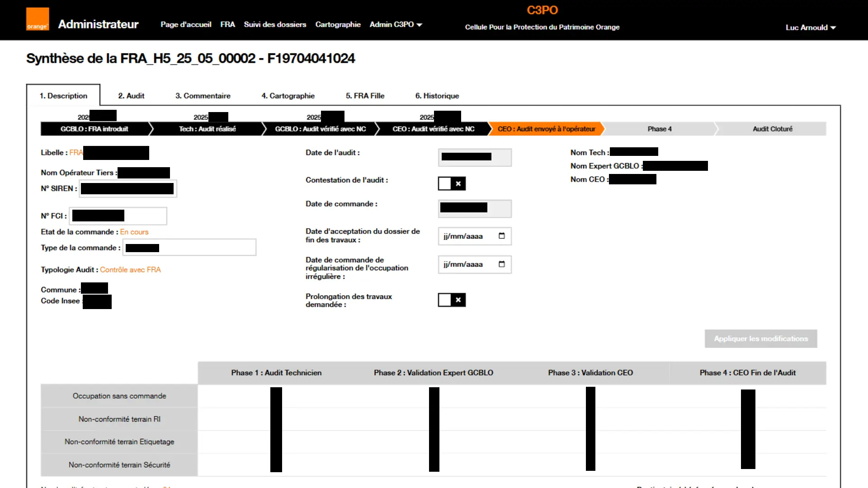Go to Page d'accueil link

[x=186, y=24]
